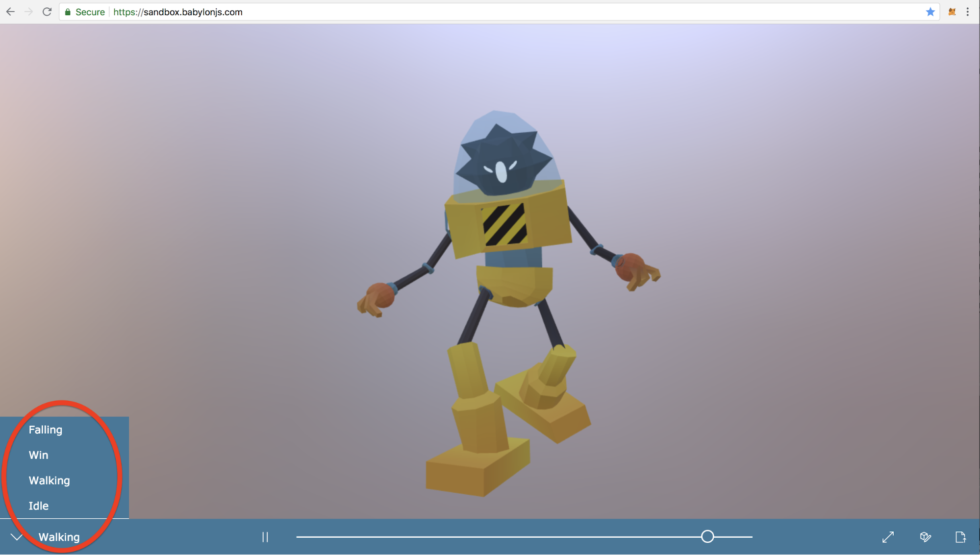The width and height of the screenshot is (980, 555).
Task: Pause the animation playback
Action: [265, 537]
